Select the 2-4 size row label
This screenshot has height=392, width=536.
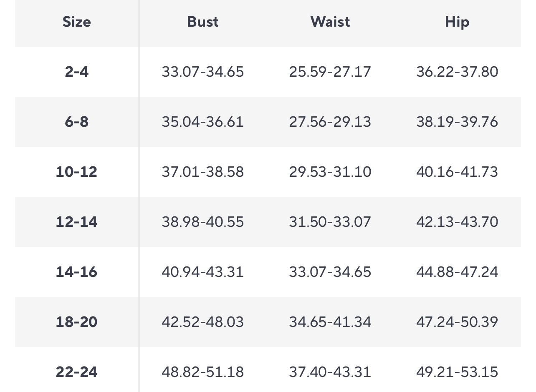tap(76, 72)
